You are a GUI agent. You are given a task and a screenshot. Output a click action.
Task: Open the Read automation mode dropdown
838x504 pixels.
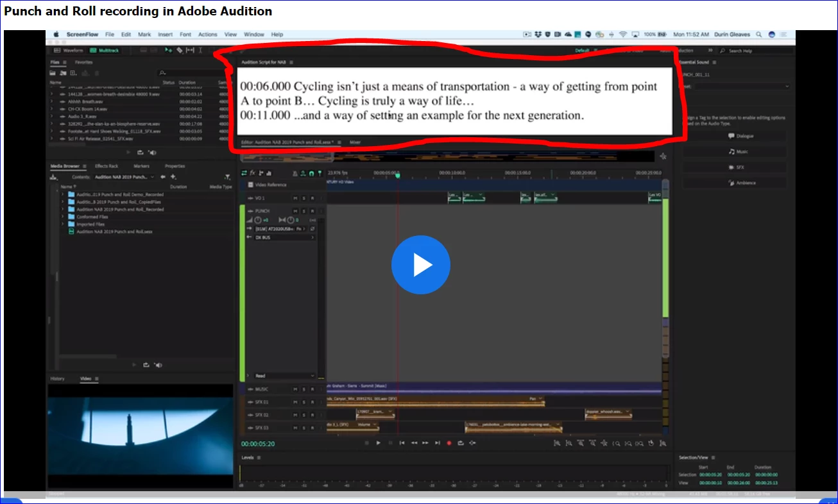pos(286,376)
